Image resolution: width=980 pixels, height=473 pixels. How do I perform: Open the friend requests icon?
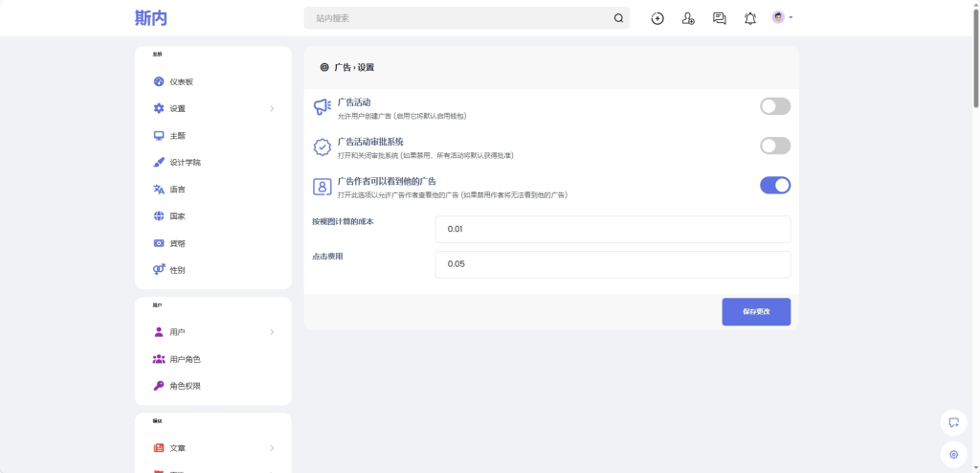(688, 18)
